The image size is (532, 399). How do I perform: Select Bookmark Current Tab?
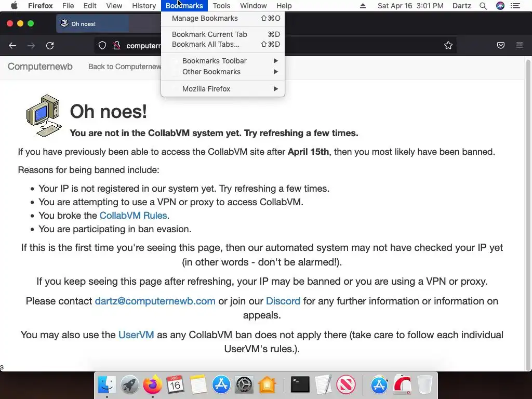[223, 34]
